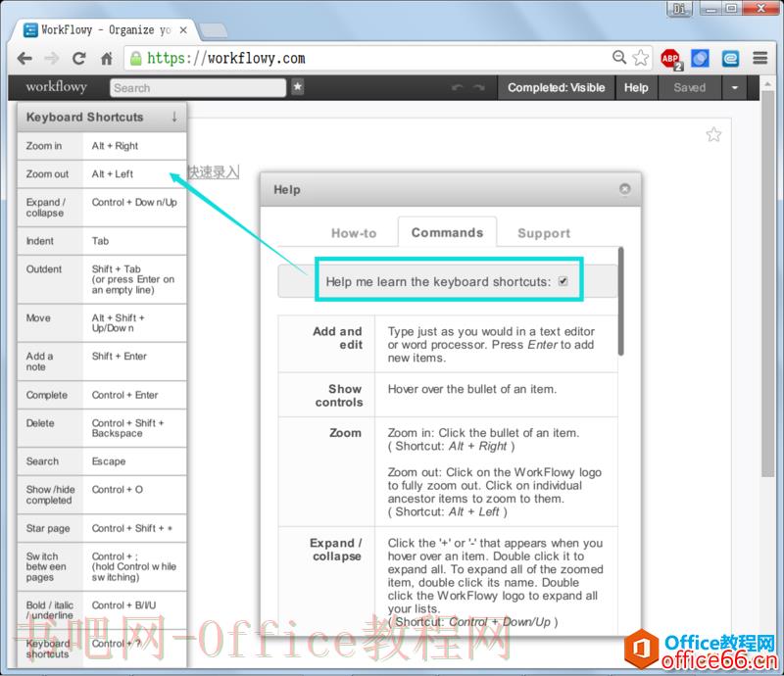The height and width of the screenshot is (676, 784).
Task: Click 'Hover over the bullet of an item.' text
Action: click(x=472, y=389)
